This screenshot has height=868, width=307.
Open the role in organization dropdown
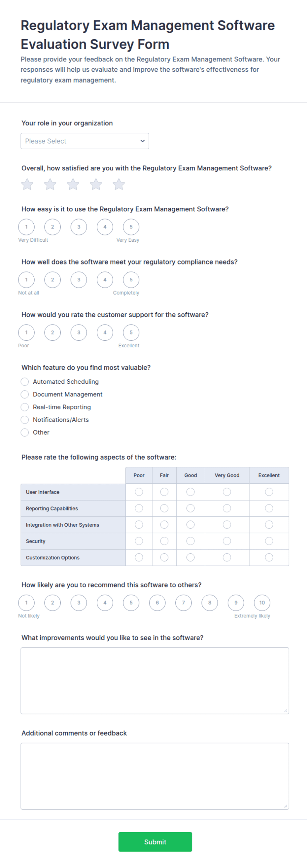(85, 141)
